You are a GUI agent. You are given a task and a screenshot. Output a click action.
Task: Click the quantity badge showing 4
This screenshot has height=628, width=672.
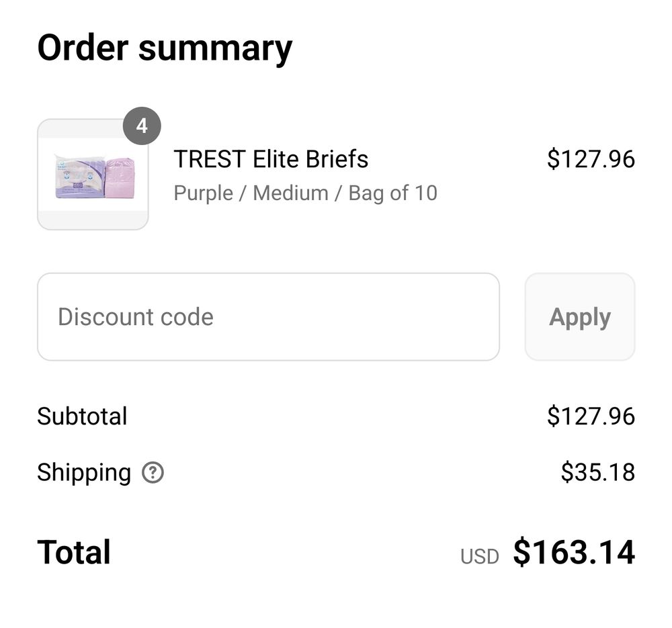click(x=142, y=126)
